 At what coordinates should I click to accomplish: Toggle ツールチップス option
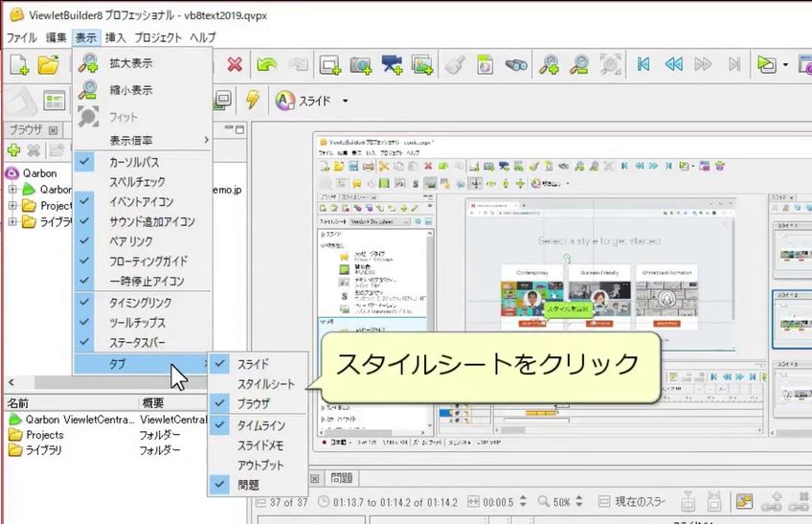click(x=143, y=323)
